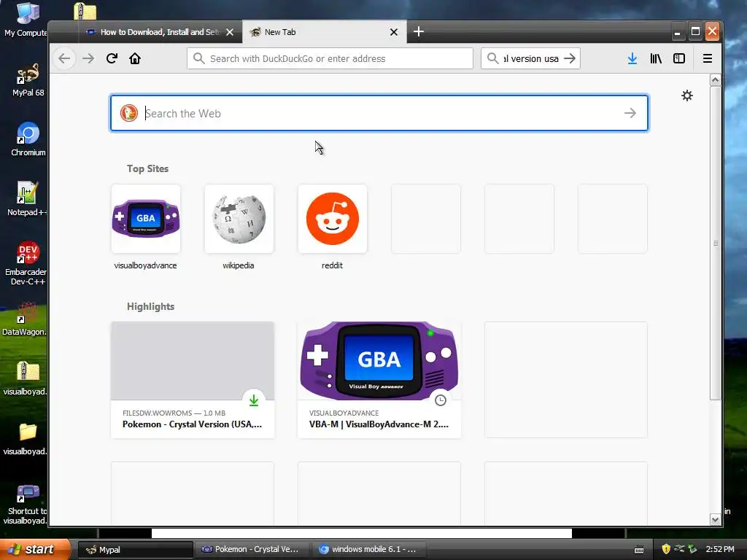
Task: Go back with the browser back arrow
Action: point(64,58)
